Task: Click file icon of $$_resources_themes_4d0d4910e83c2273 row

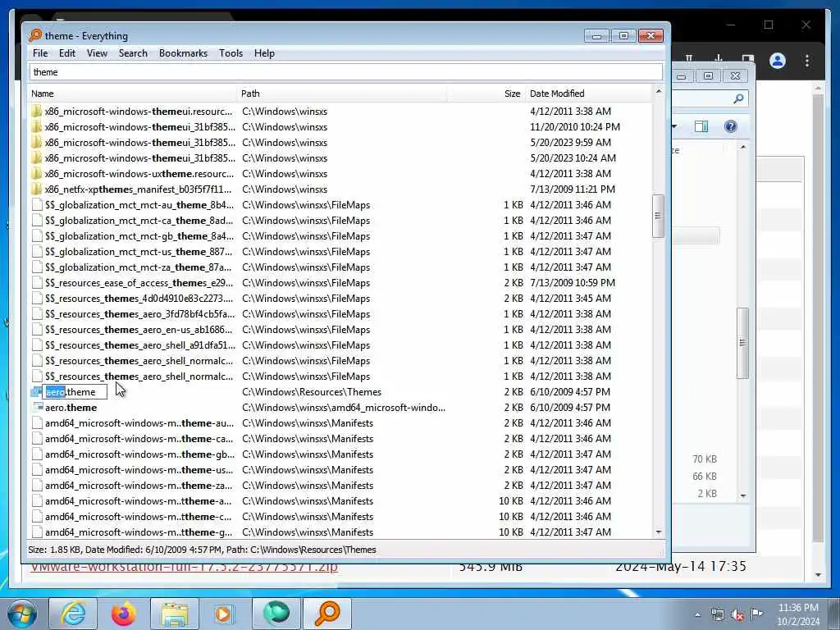Action: click(37, 299)
